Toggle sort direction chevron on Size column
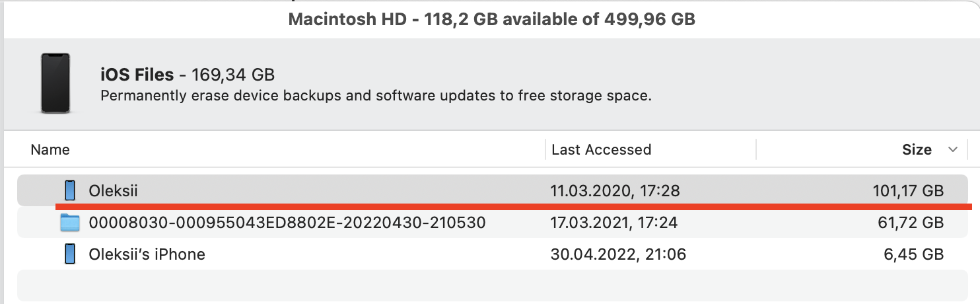Image resolution: width=980 pixels, height=304 pixels. [x=953, y=150]
